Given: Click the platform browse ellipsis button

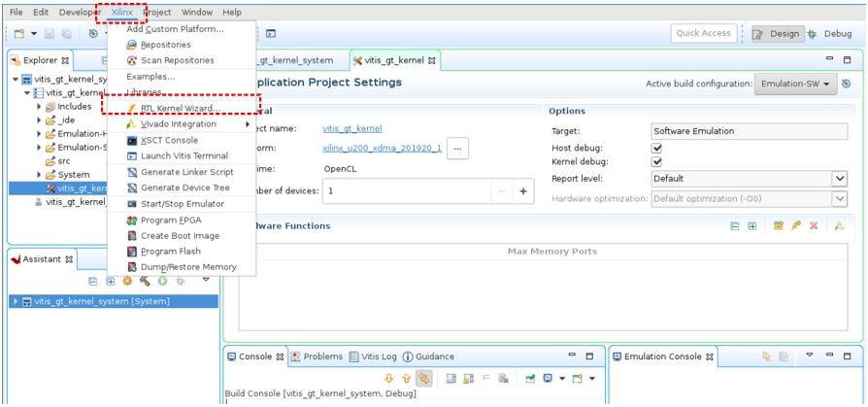Looking at the screenshot, I should tap(458, 149).
